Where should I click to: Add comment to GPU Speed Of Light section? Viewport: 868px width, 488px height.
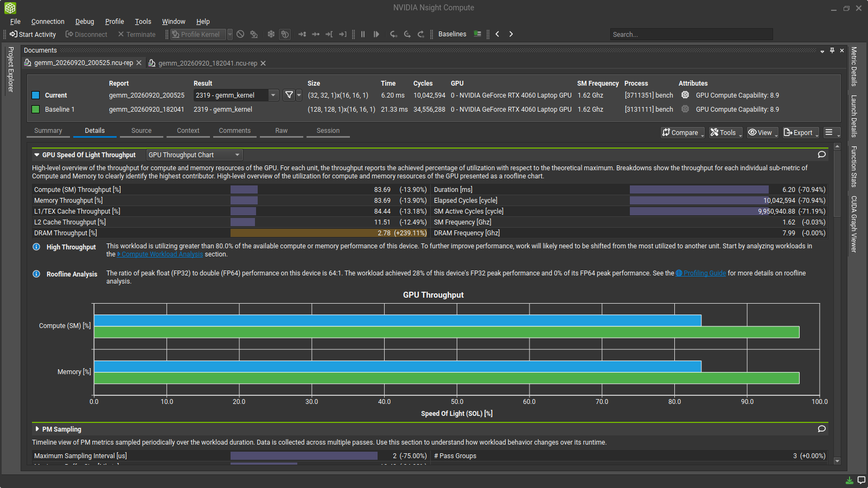point(822,155)
